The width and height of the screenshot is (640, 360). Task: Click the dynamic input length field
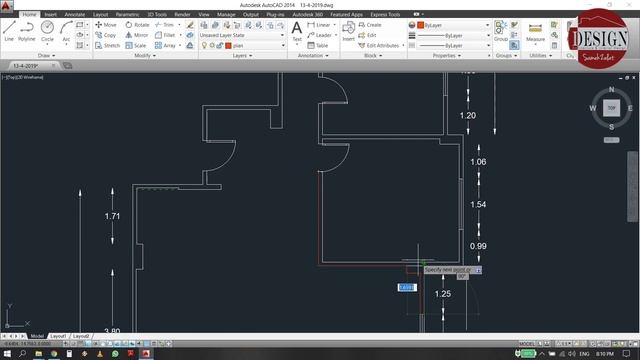(407, 287)
